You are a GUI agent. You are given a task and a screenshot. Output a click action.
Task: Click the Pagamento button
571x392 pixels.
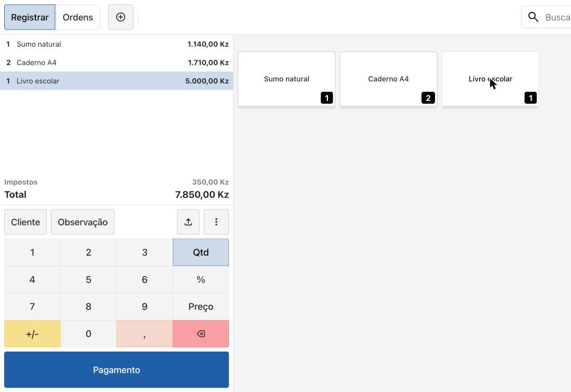point(116,370)
